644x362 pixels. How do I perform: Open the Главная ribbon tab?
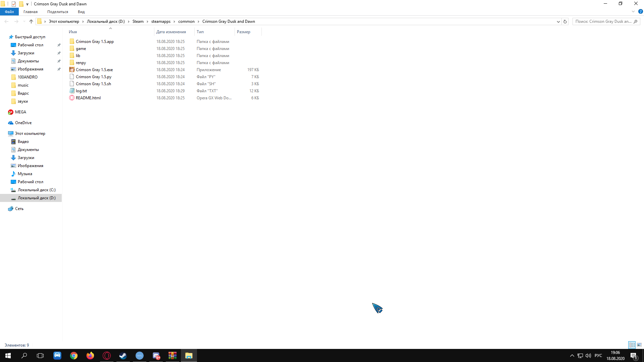31,12
